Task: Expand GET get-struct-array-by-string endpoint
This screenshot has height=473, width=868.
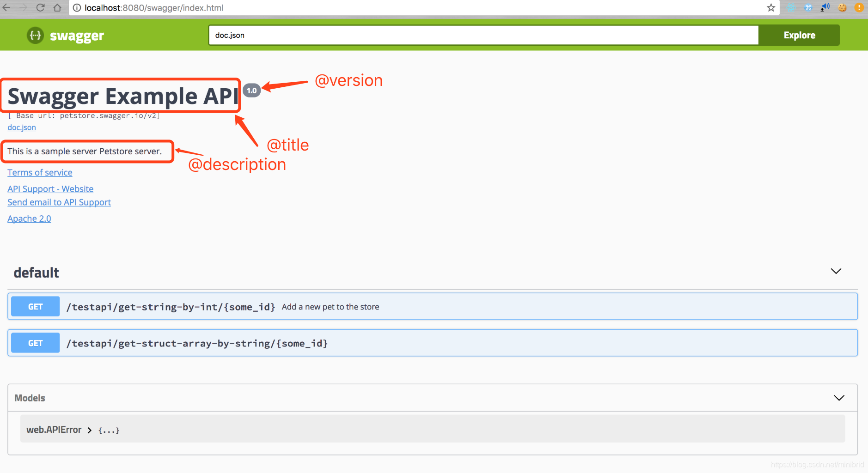Action: coord(433,343)
